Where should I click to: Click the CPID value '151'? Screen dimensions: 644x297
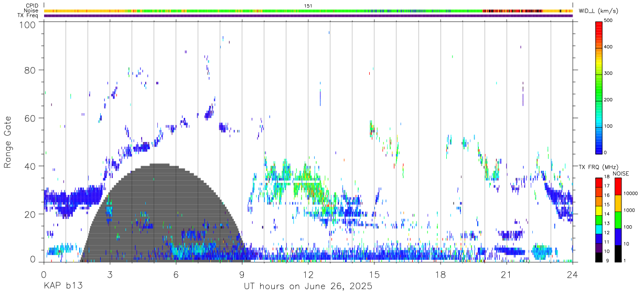click(x=308, y=6)
